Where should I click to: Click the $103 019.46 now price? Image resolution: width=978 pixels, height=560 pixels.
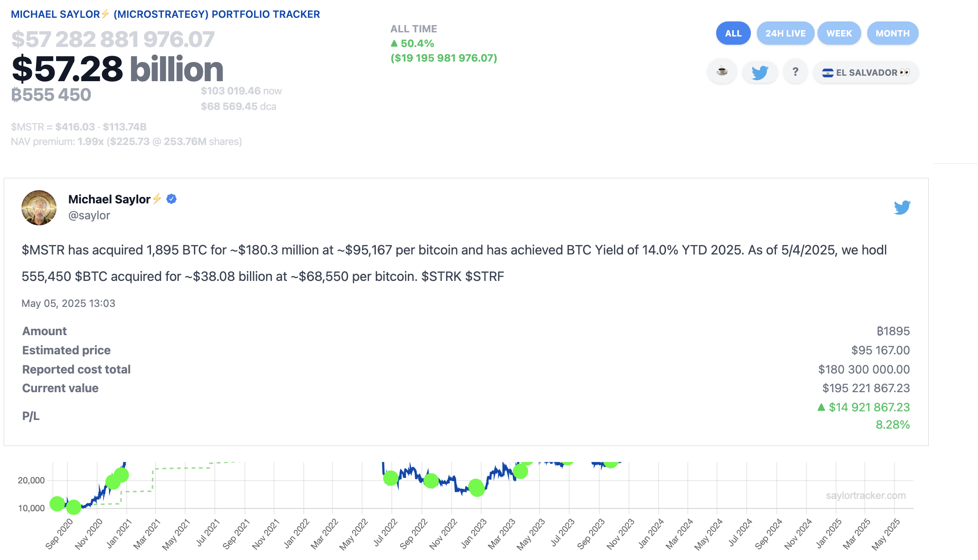point(241,91)
